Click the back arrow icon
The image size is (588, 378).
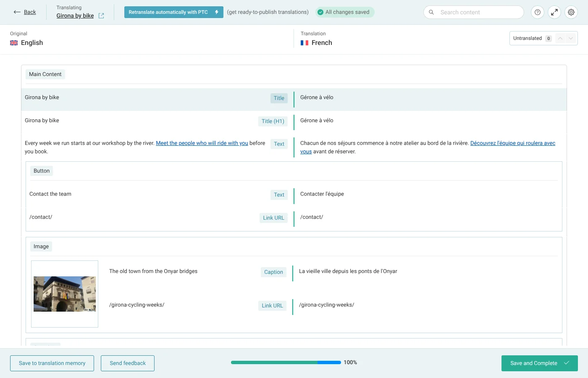pos(17,12)
